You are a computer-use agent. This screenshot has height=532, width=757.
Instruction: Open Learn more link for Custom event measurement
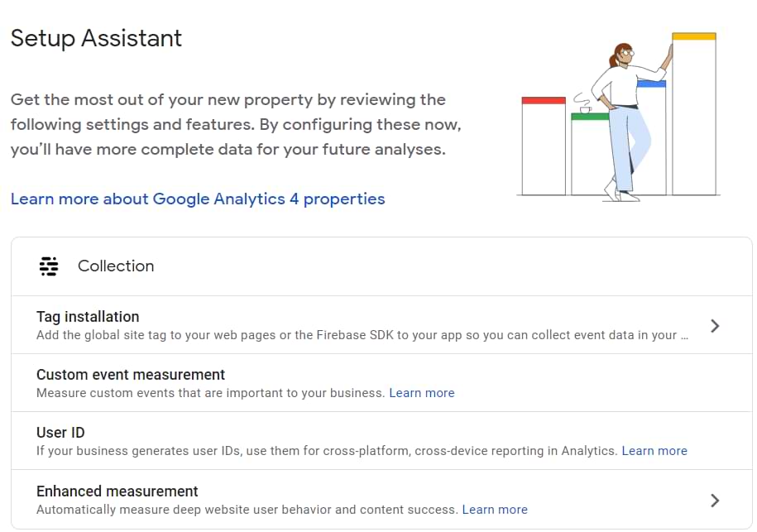[421, 393]
